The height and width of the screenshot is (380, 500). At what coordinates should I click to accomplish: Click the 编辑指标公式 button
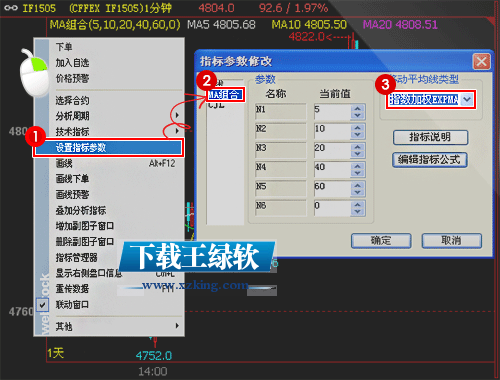[430, 160]
